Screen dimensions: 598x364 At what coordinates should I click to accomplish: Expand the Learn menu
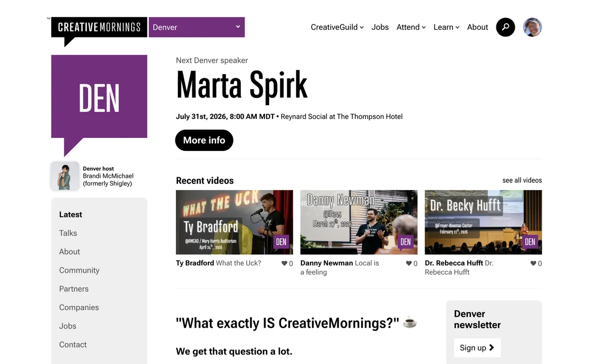click(446, 27)
